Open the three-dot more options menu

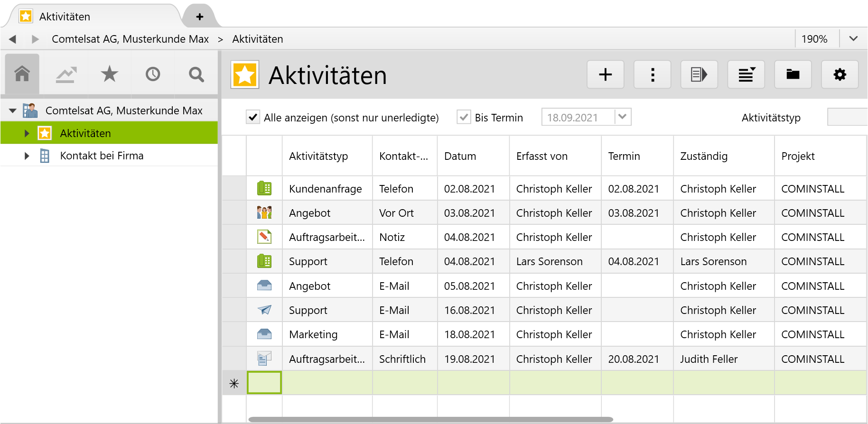coord(652,74)
